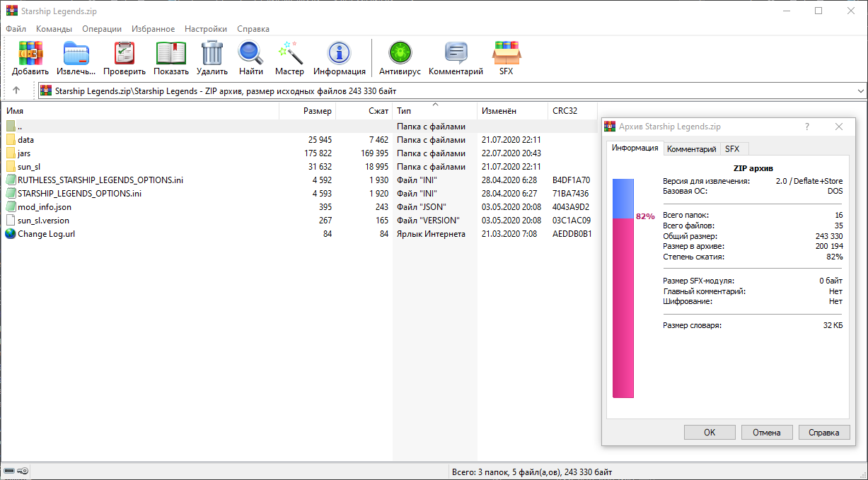Sort the list by Размер column header
868x480 pixels.
(308, 111)
